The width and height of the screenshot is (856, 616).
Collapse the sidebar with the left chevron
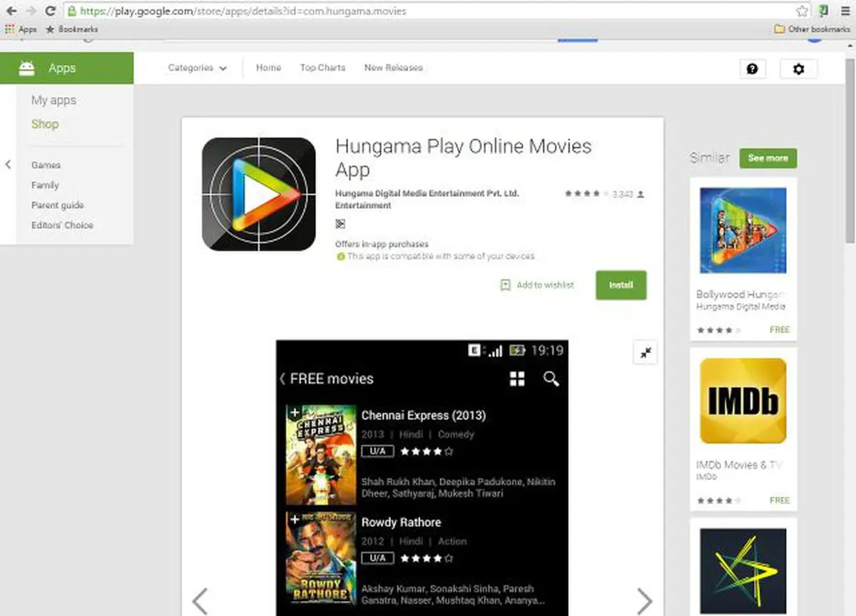(8, 165)
